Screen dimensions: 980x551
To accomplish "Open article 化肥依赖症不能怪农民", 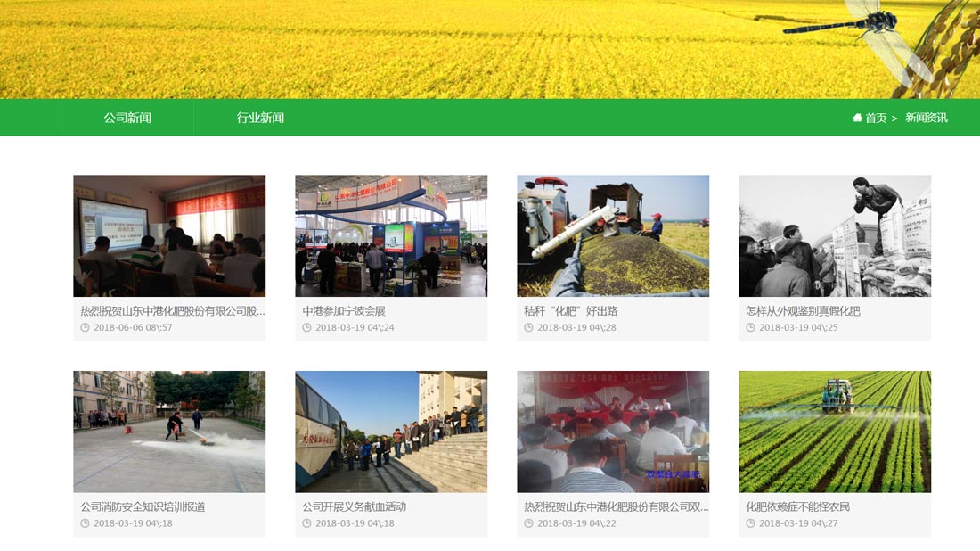I will (x=797, y=506).
